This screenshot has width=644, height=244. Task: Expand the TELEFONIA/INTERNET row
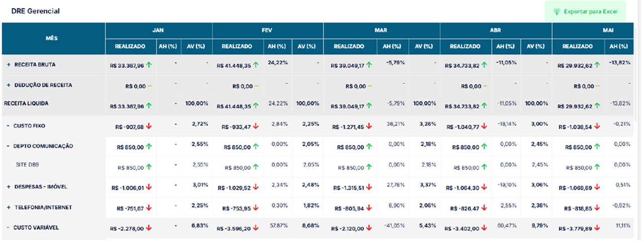pos(9,207)
